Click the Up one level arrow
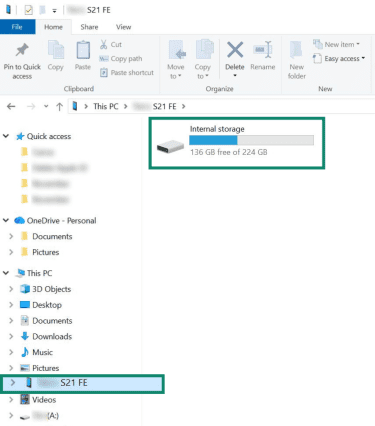Viewport: 375px width, 426px height. [59, 107]
